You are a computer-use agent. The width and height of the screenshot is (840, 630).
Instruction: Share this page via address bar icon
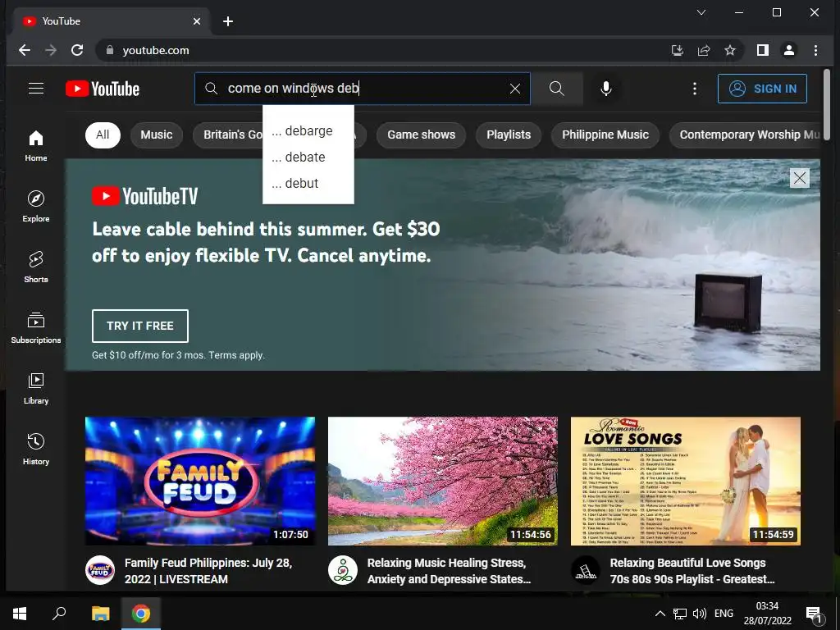click(x=703, y=50)
